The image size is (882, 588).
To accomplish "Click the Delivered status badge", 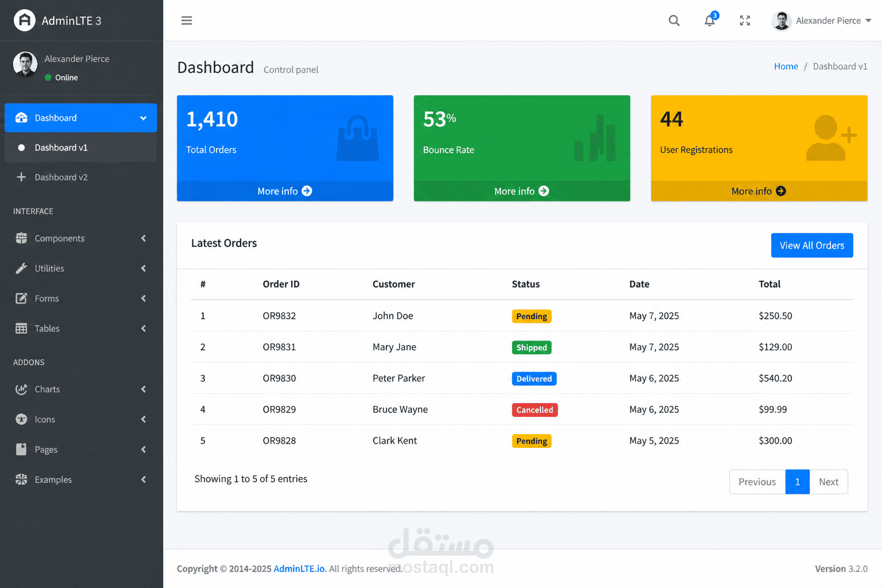I will [x=534, y=378].
